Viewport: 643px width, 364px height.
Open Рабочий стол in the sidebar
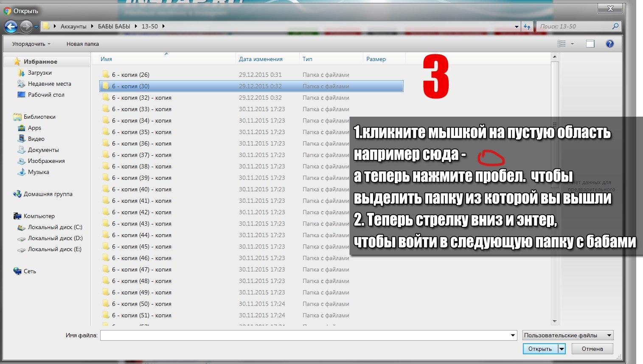point(46,95)
